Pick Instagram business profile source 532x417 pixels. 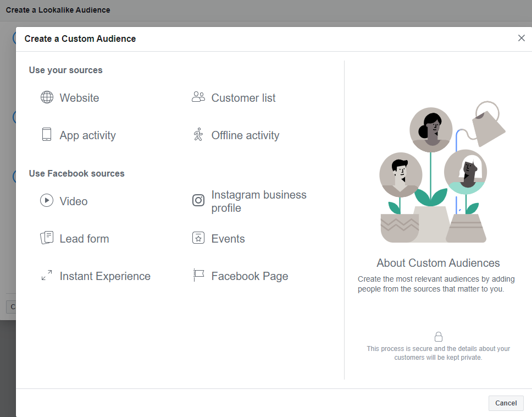point(259,201)
